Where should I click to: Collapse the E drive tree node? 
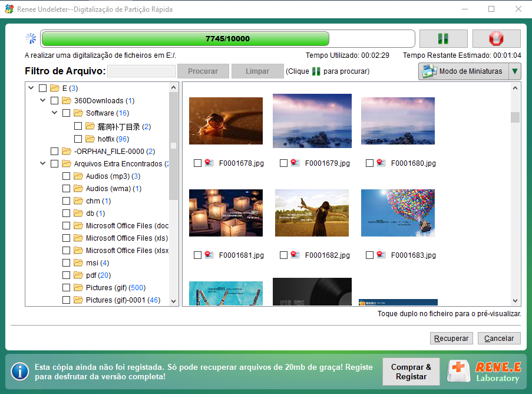31,88
